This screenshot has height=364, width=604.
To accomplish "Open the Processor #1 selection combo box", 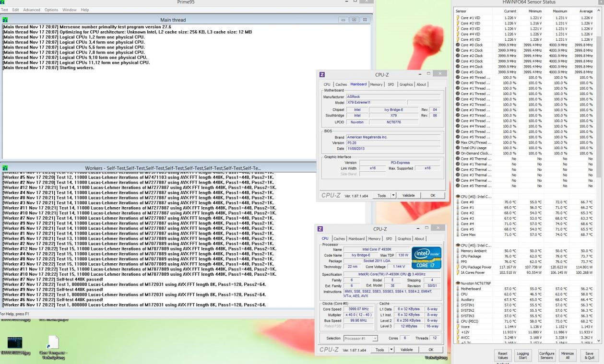I will 361,339.
